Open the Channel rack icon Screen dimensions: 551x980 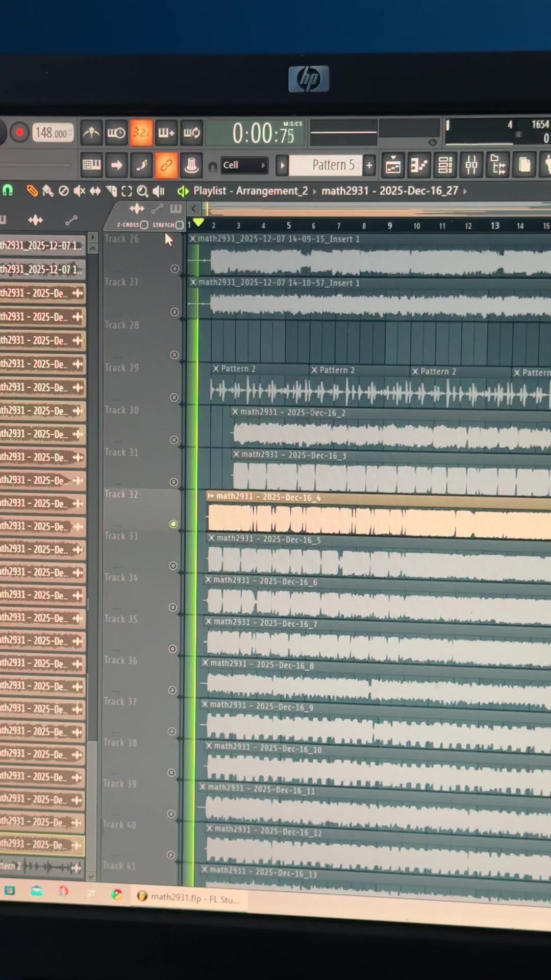(445, 165)
